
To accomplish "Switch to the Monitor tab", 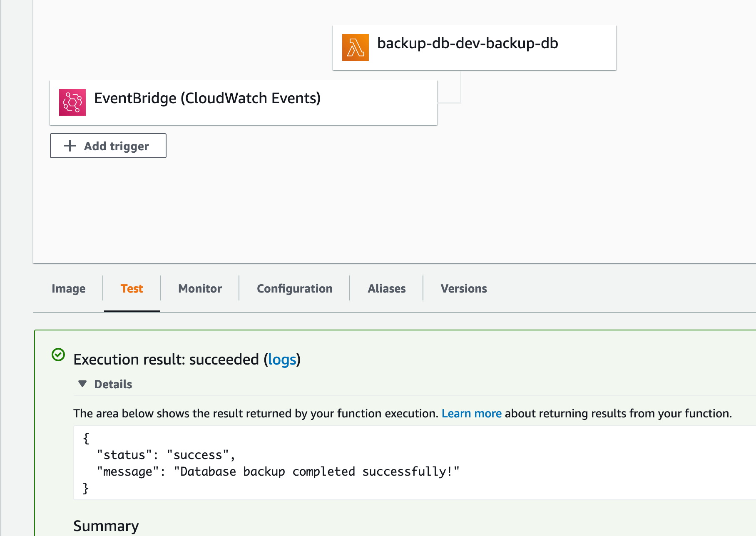I will (199, 288).
